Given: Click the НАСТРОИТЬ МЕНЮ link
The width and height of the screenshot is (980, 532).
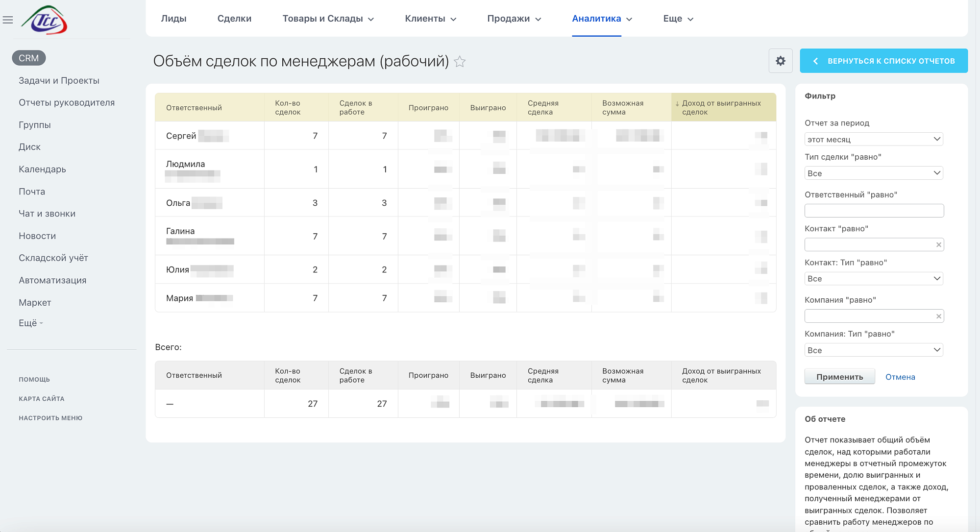Looking at the screenshot, I should [x=50, y=418].
